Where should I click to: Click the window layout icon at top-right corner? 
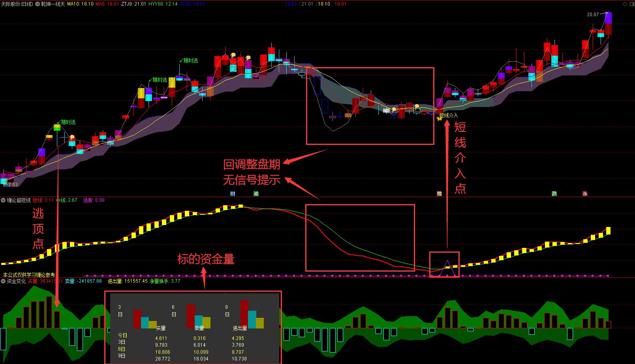[x=632, y=4]
